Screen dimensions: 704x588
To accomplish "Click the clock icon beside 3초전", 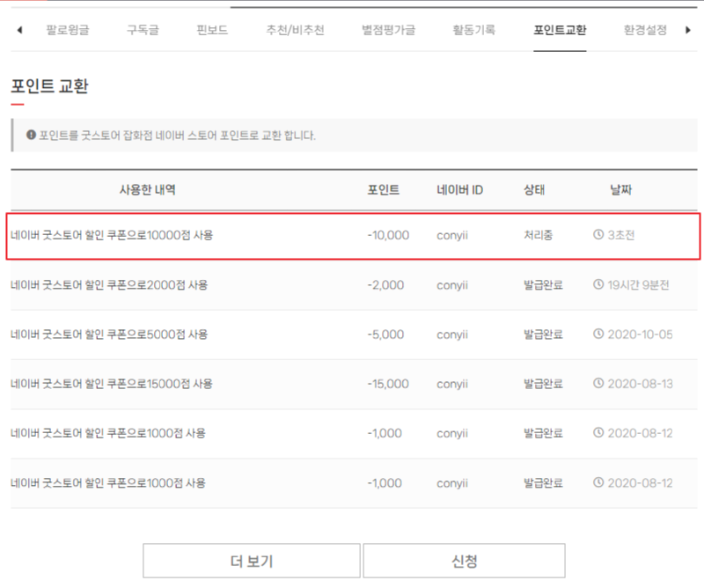I will (599, 236).
